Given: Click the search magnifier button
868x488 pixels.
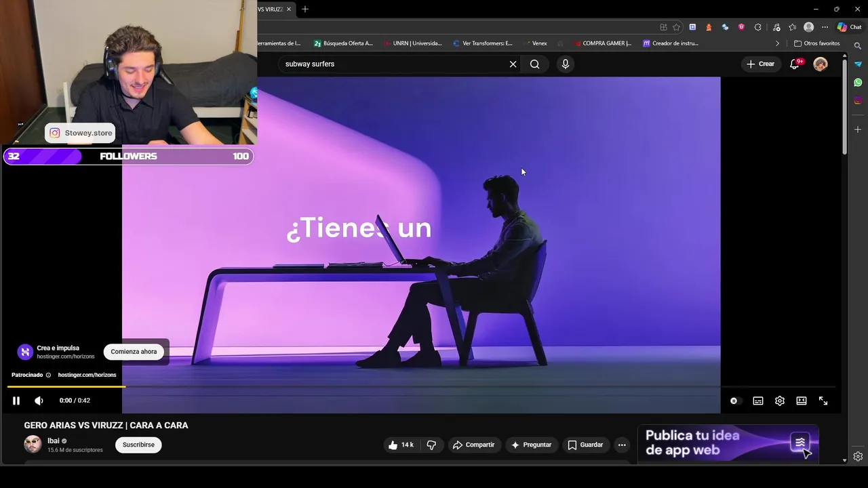Looking at the screenshot, I should [x=535, y=64].
